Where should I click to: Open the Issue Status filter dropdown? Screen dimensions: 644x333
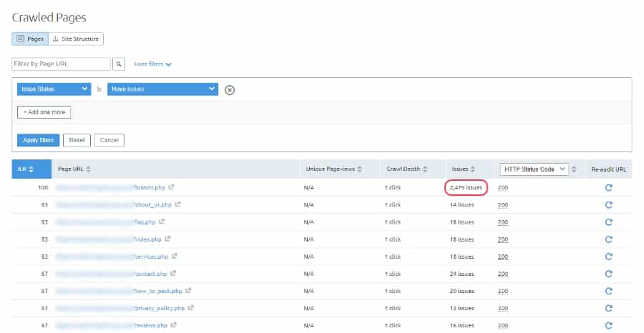54,89
